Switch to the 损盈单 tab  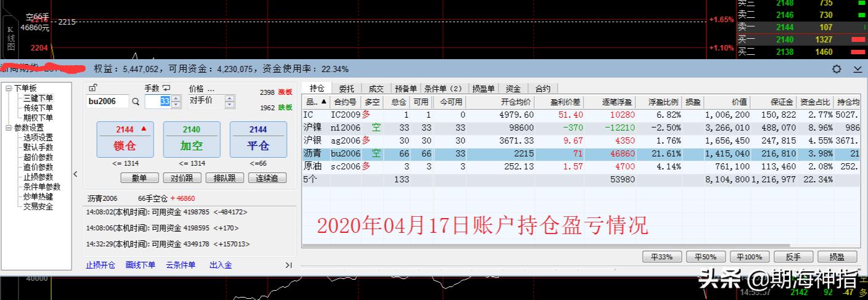pyautogui.click(x=483, y=89)
